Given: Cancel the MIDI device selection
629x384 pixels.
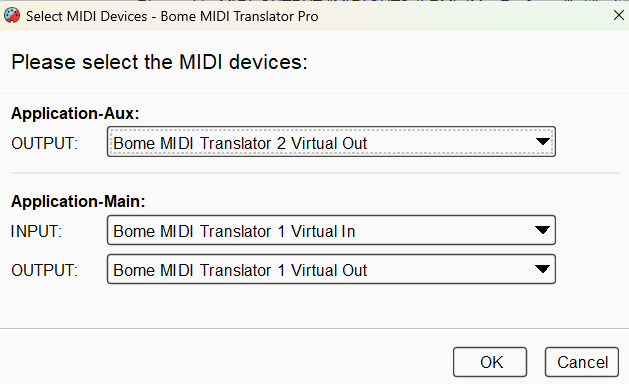Looking at the screenshot, I should pyautogui.click(x=582, y=362).
